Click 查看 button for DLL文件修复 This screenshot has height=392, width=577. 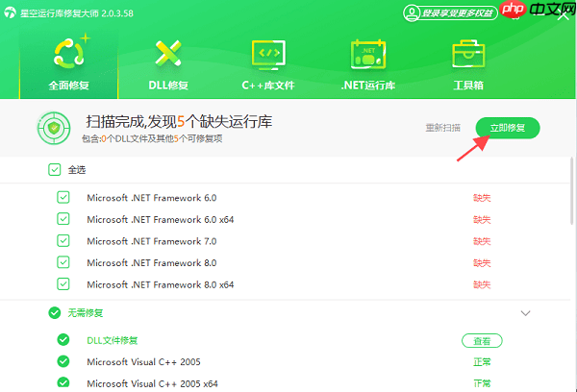482,341
